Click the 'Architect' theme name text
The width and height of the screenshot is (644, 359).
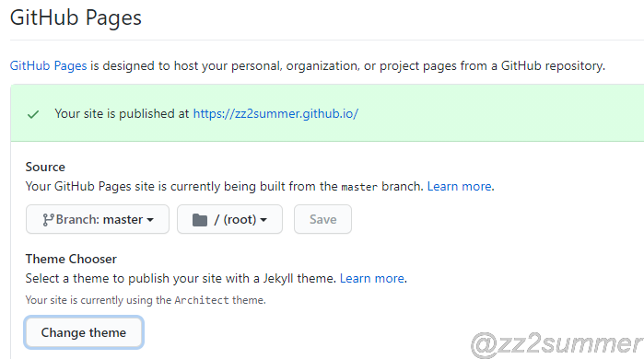tap(201, 300)
